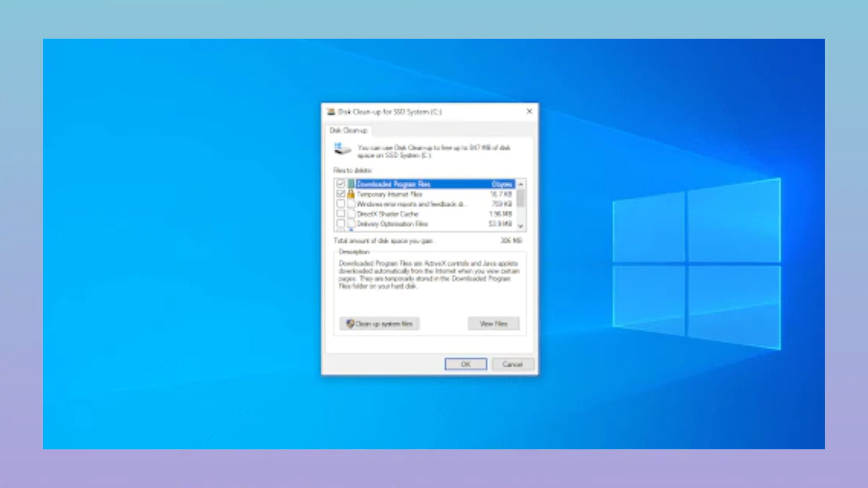The height and width of the screenshot is (488, 868).
Task: Tick the Delivery Optimization Files checkbox
Action: pos(341,224)
